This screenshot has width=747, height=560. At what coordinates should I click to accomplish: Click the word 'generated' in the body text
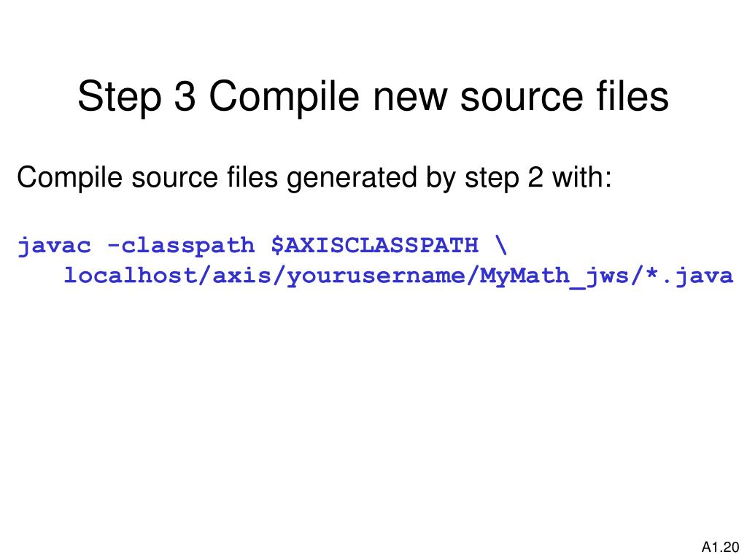click(351, 178)
